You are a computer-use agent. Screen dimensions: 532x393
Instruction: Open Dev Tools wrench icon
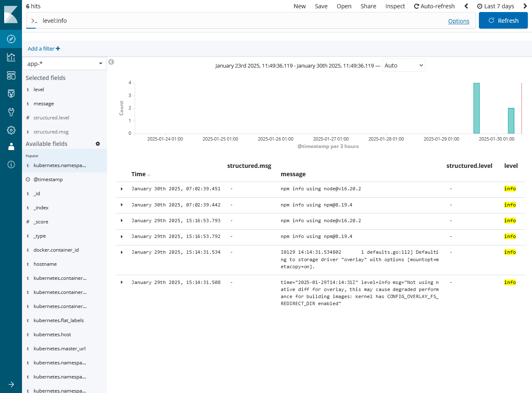pos(11,112)
